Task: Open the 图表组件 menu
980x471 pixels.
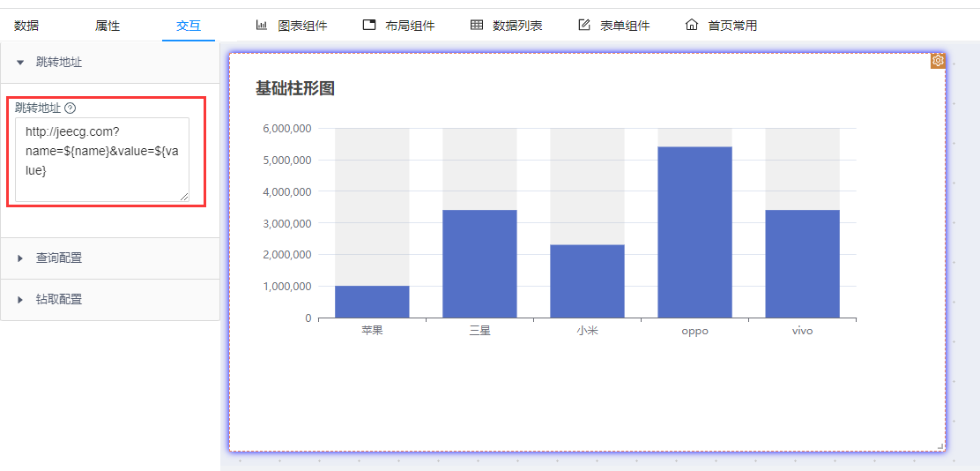Action: (302, 26)
